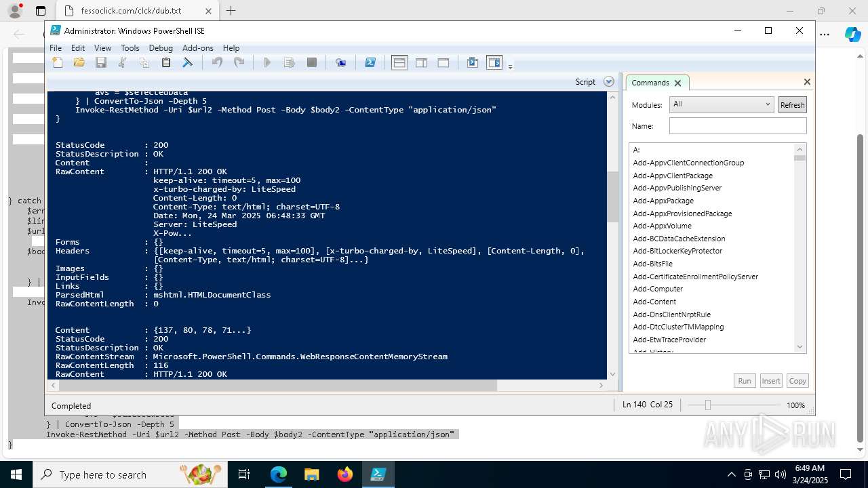Clear the console pane icon
Image resolution: width=868 pixels, height=488 pixels.
tap(188, 62)
